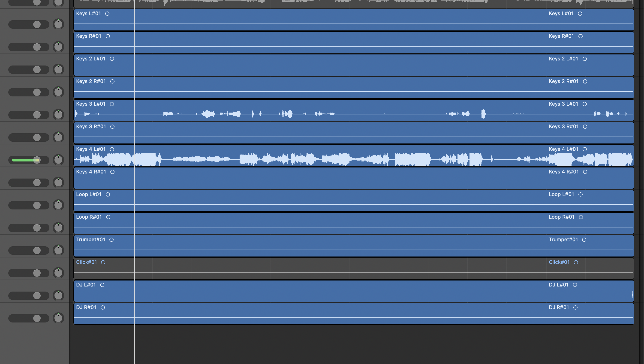Viewport: 644px width, 364px height.
Task: Click the pan knob on the Keys L#01 track
Action: point(58,24)
